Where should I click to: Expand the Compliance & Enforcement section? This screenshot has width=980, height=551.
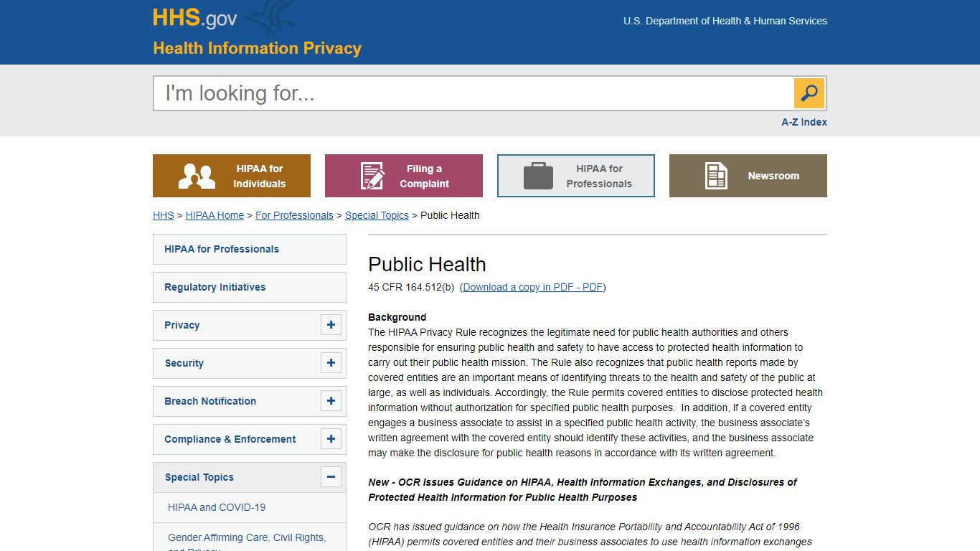pos(331,439)
